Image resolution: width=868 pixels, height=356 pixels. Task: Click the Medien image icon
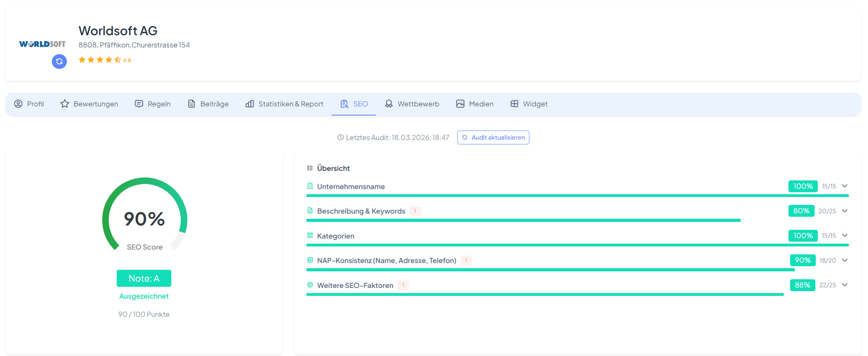(x=460, y=104)
